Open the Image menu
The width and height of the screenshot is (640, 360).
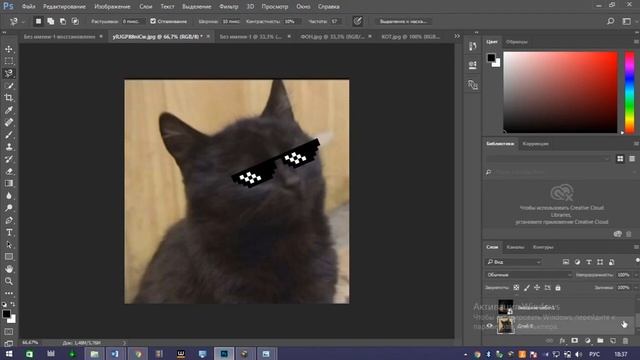coord(112,7)
